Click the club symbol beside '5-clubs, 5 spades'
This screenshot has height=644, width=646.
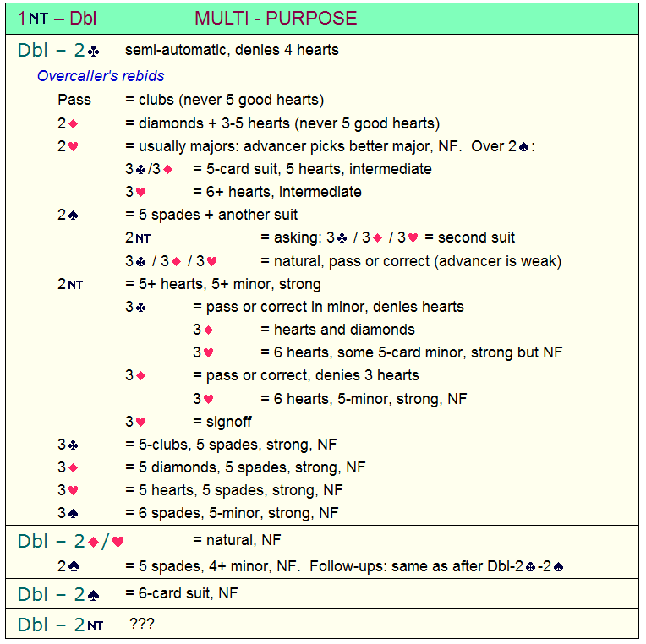[x=72, y=445]
